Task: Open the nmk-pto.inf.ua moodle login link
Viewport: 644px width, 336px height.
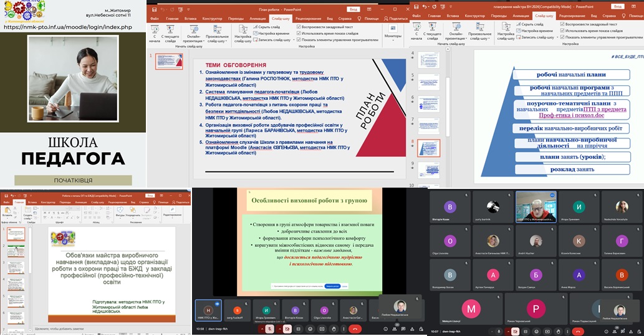Action: (x=67, y=27)
